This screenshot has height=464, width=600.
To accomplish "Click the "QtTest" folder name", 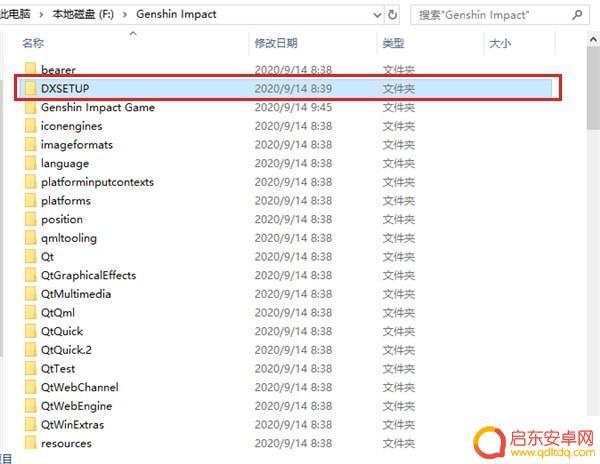I will click(58, 369).
